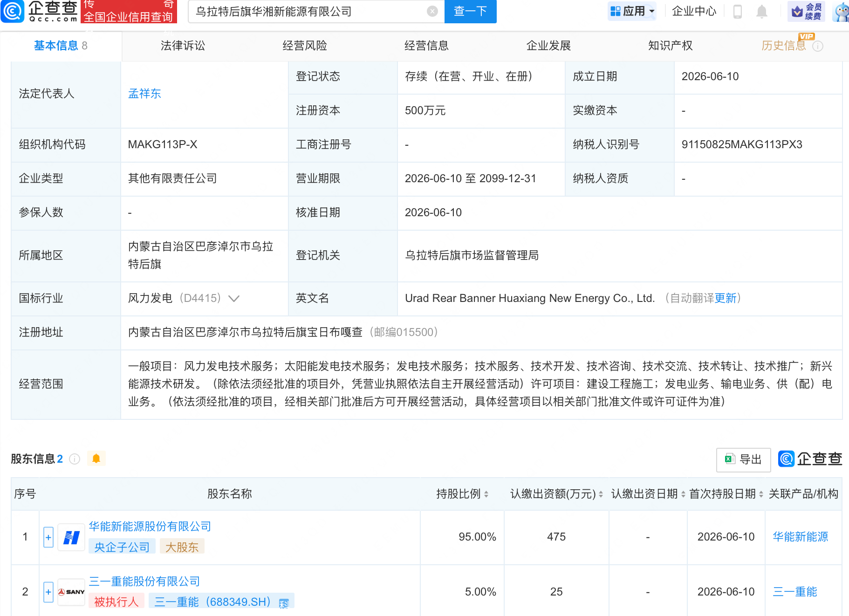Open notifications bell in the header
849x616 pixels.
coord(762,11)
